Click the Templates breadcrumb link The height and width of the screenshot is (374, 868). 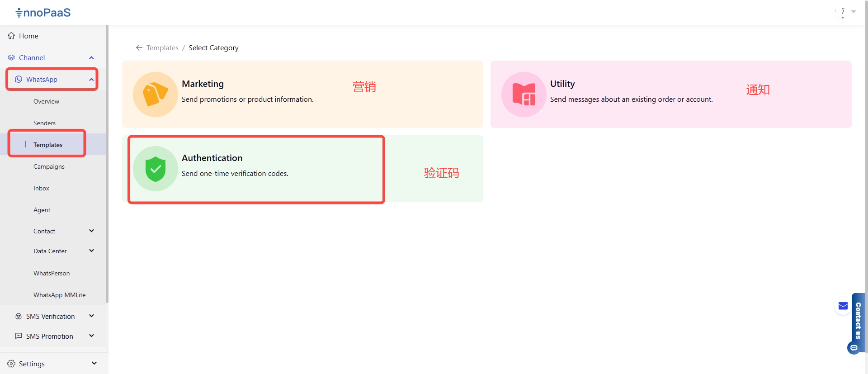[162, 48]
